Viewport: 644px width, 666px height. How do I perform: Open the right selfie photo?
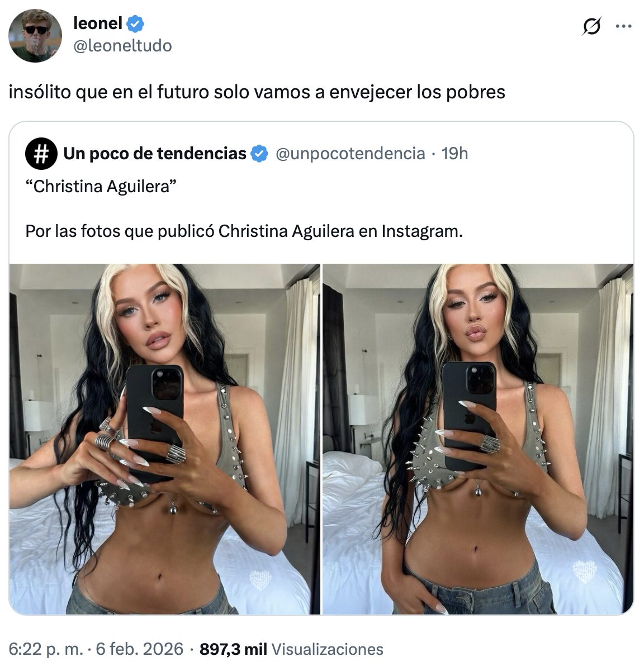[x=478, y=439]
